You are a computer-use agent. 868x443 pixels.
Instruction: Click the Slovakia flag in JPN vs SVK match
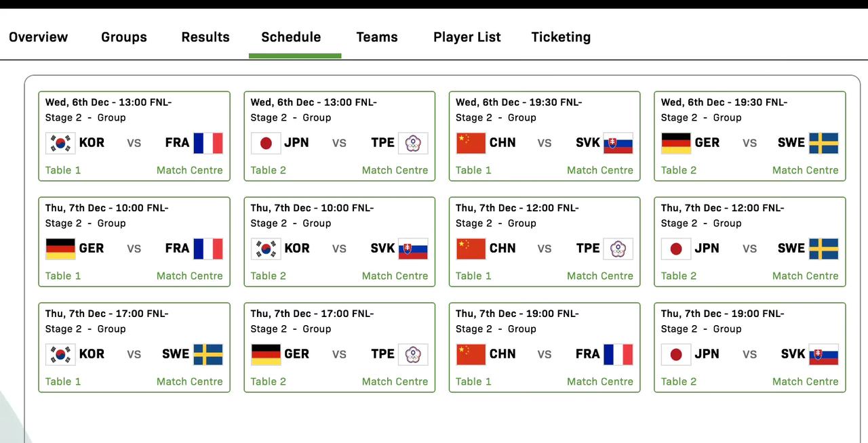tap(824, 354)
